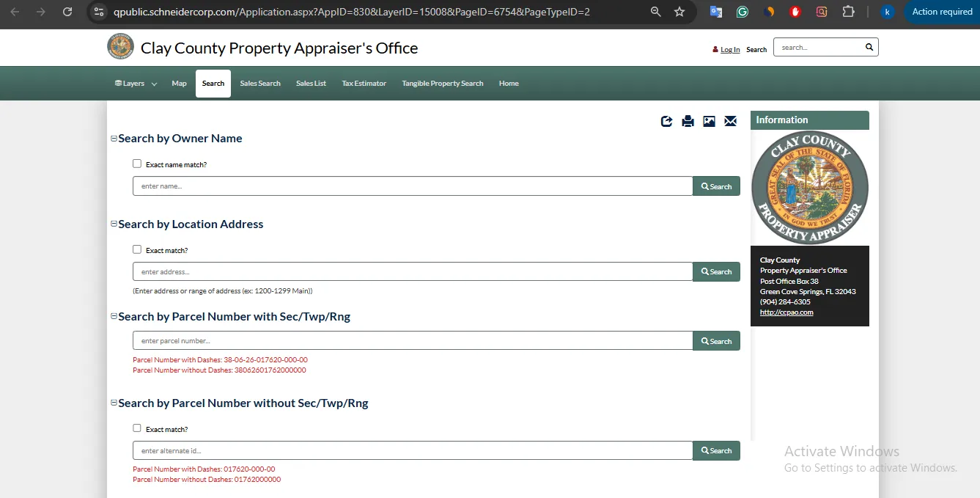Click Search button for owner name
980x498 pixels.
[716, 186]
